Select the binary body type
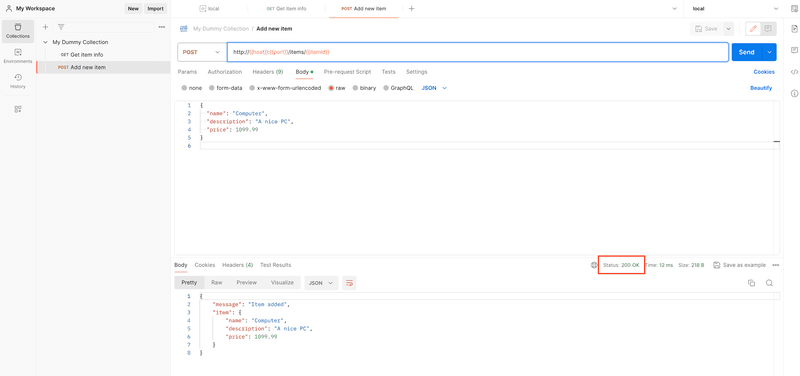The width and height of the screenshot is (800, 376). pos(364,88)
